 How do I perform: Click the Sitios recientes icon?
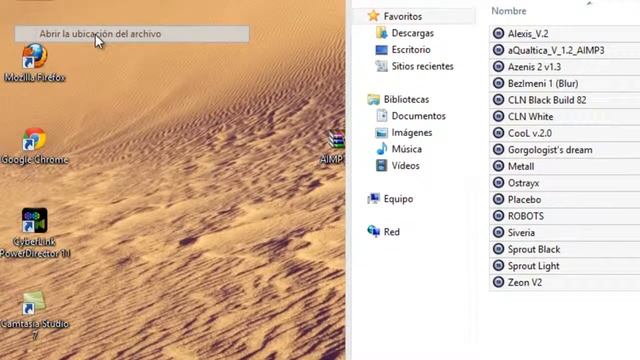coord(381,66)
